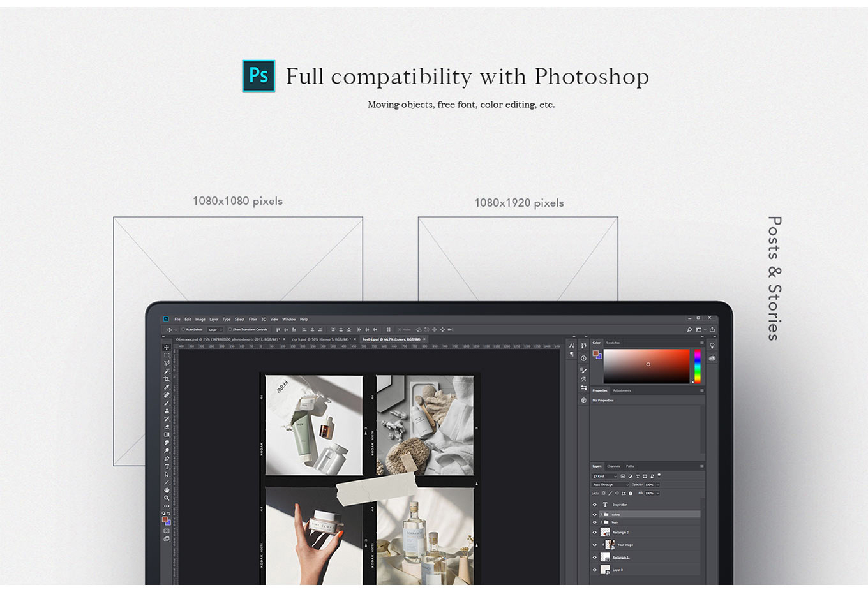Select the Zoom tool

click(167, 498)
